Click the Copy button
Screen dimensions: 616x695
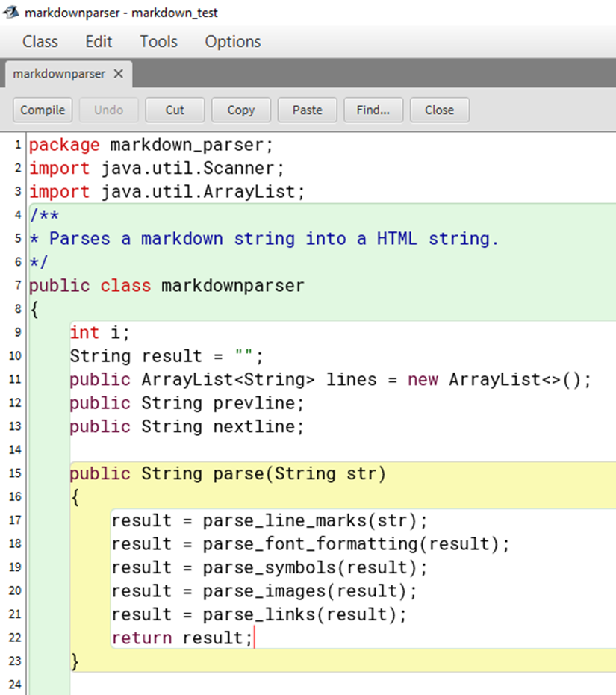pyautogui.click(x=241, y=110)
